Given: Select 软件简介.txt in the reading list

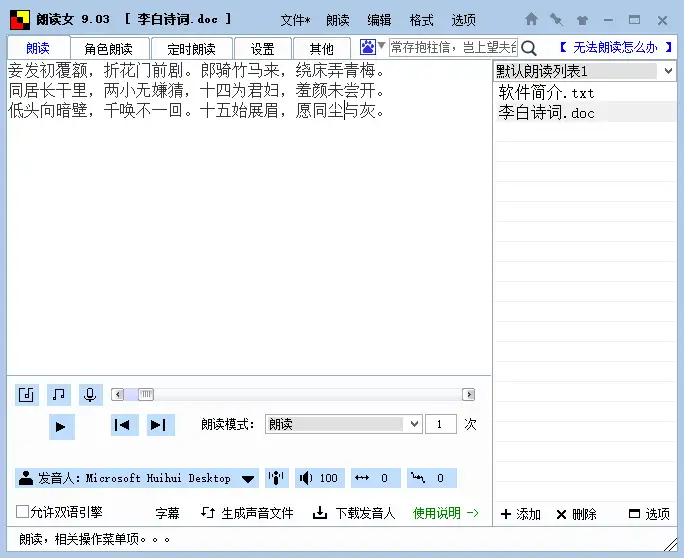Looking at the screenshot, I should (x=585, y=92).
